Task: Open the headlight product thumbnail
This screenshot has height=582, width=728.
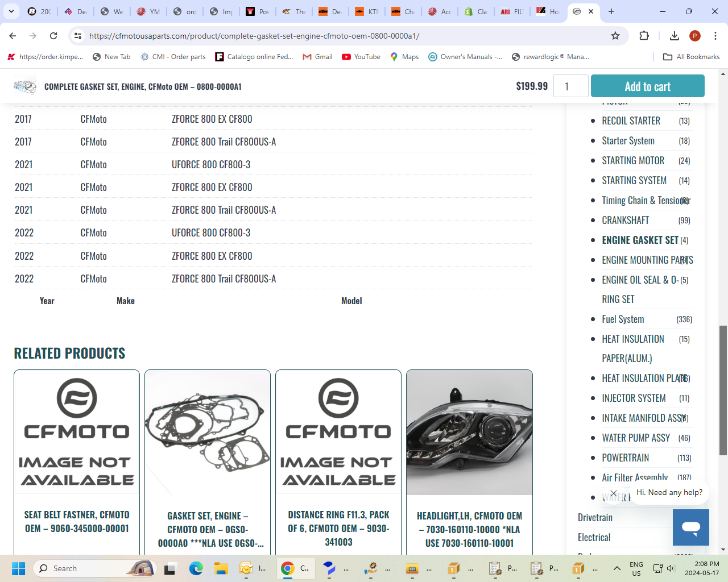Action: tap(469, 433)
